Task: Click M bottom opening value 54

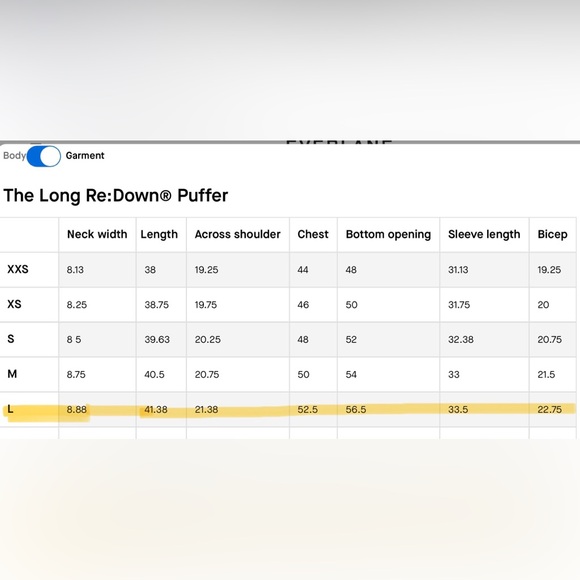Action: [351, 375]
